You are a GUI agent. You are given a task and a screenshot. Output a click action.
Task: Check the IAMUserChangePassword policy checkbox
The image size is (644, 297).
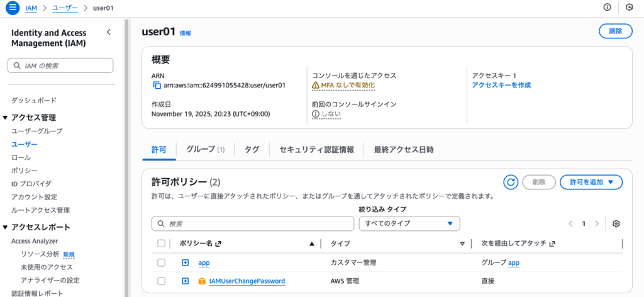click(x=162, y=281)
